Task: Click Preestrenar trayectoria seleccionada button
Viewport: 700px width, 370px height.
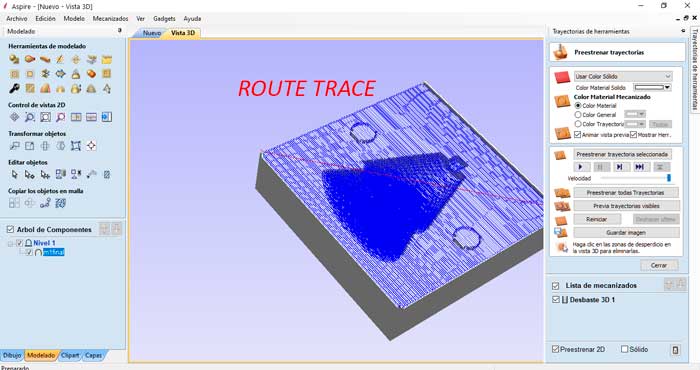Action: coord(622,154)
